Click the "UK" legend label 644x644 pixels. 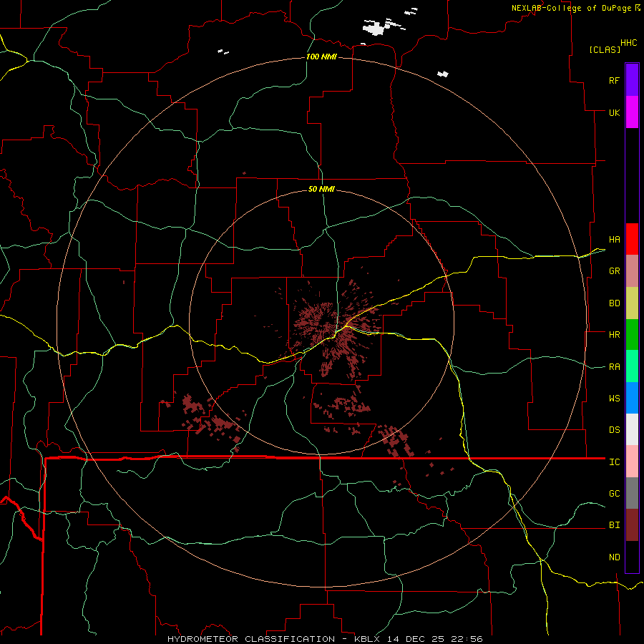(x=614, y=112)
